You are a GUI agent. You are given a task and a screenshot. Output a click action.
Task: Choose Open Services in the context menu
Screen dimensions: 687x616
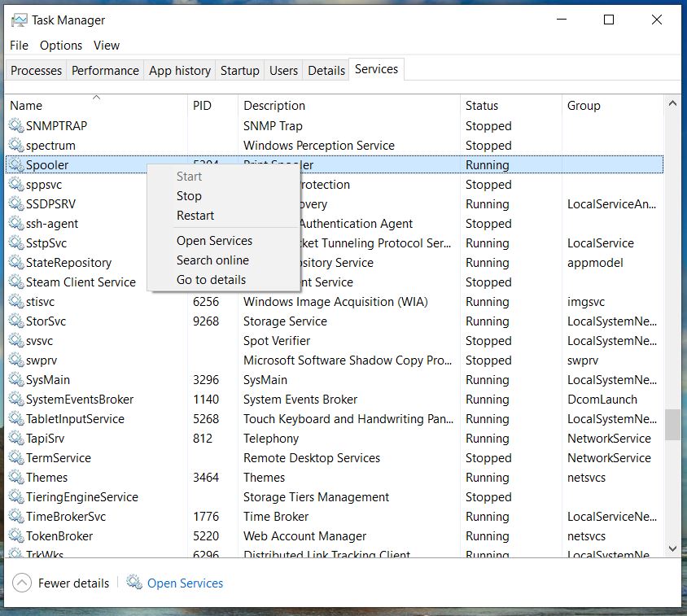(224, 241)
